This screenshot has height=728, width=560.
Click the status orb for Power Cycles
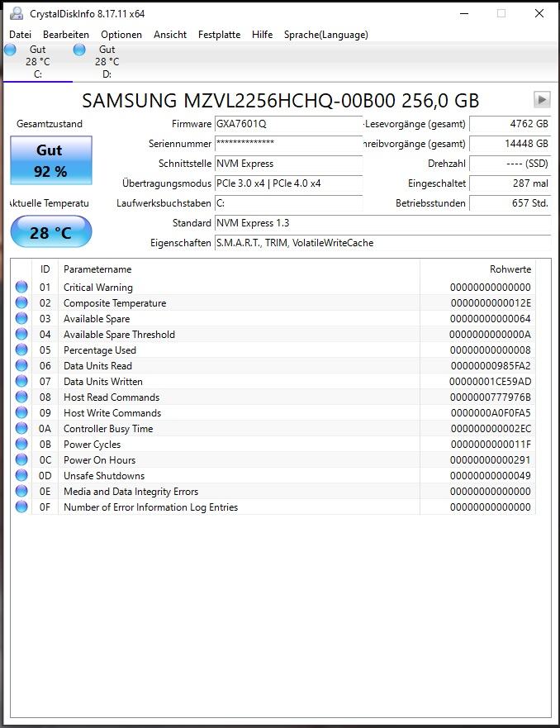point(21,444)
